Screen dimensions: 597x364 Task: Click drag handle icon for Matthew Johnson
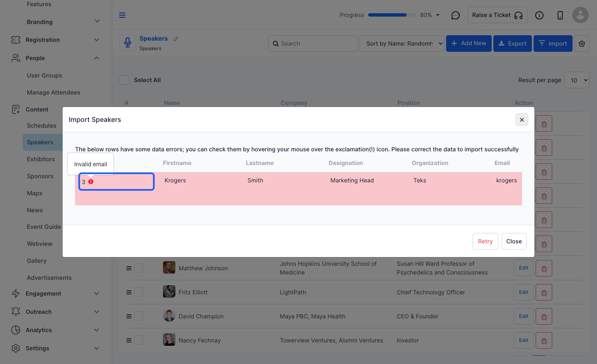tap(129, 268)
